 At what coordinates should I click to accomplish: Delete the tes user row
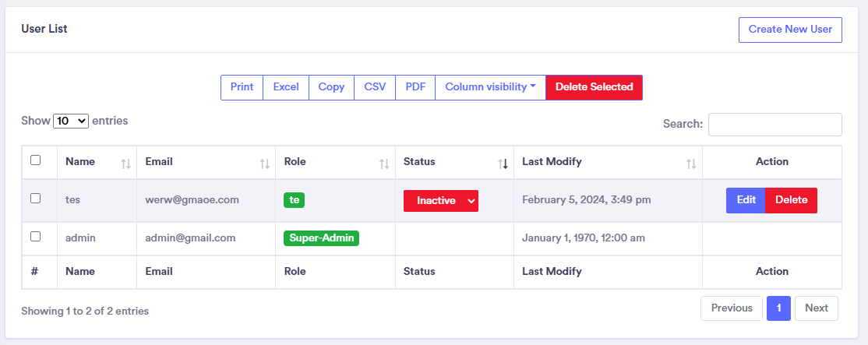[791, 200]
